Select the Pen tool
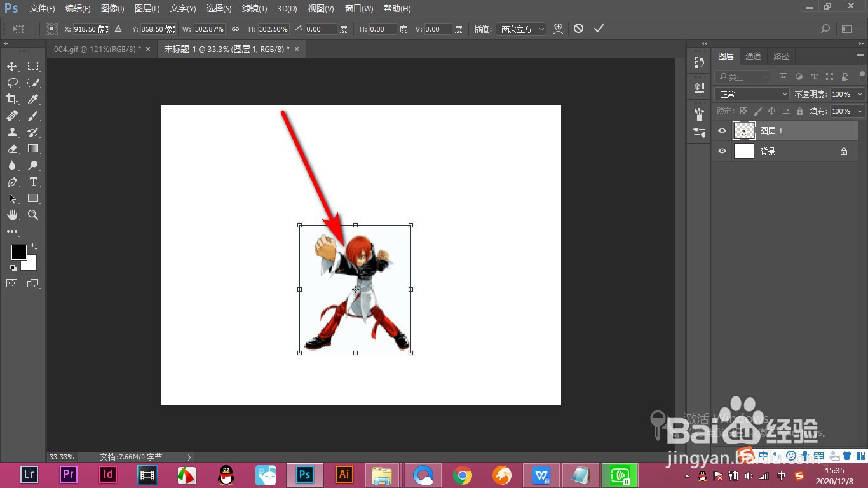Viewport: 868px width, 488px height. click(12, 182)
